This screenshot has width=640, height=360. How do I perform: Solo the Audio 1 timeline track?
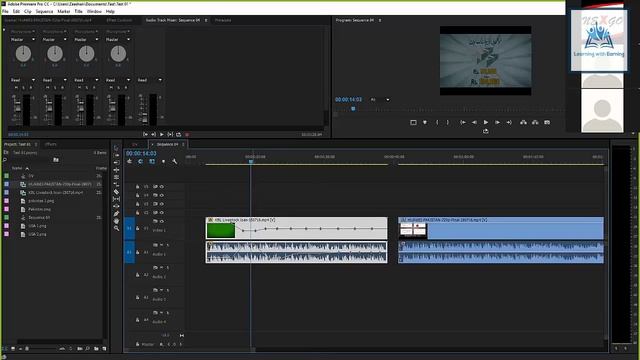(x=168, y=245)
